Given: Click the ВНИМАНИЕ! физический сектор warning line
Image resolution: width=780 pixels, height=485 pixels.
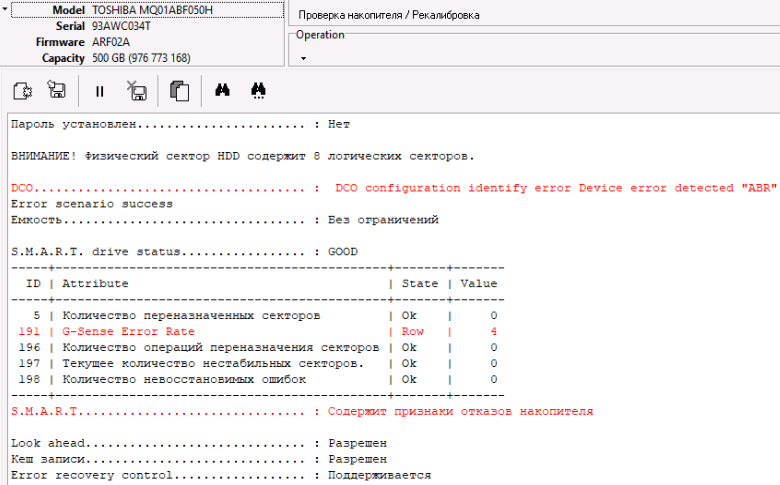Looking at the screenshot, I should (x=242, y=156).
